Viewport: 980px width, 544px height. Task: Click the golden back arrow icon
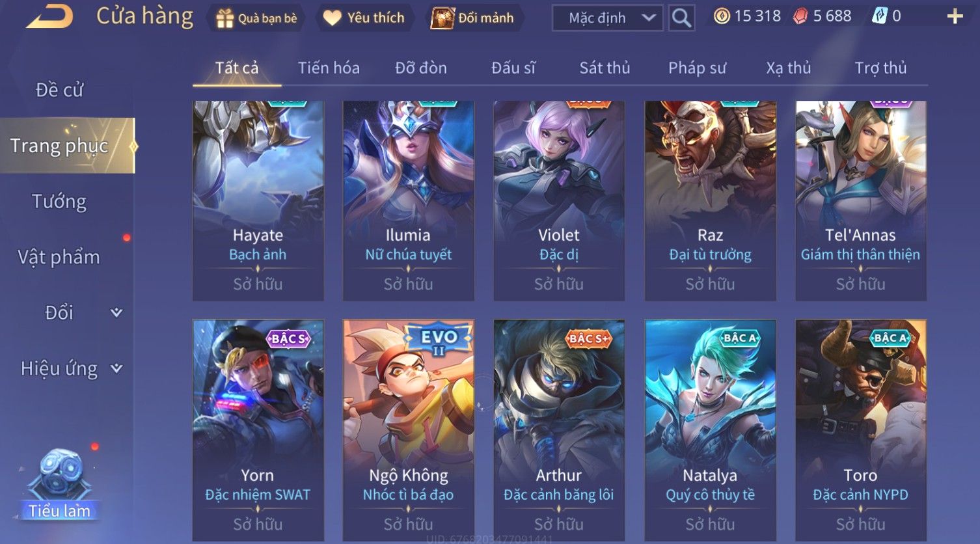[x=49, y=17]
